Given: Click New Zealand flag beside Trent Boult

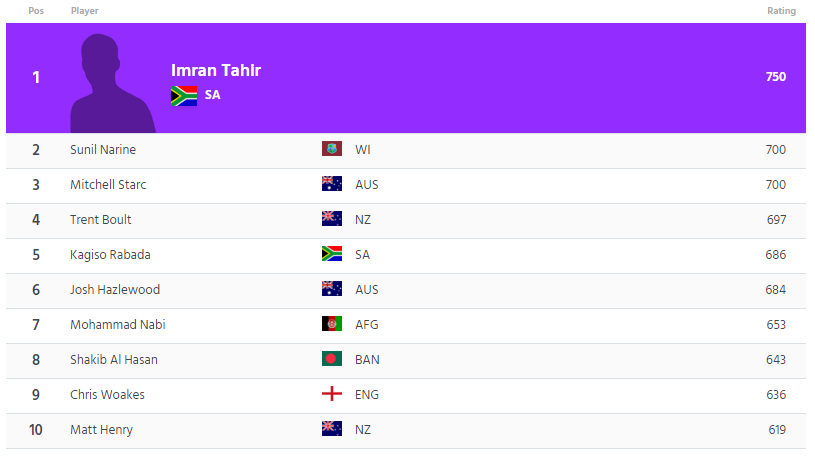Looking at the screenshot, I should [x=332, y=220].
